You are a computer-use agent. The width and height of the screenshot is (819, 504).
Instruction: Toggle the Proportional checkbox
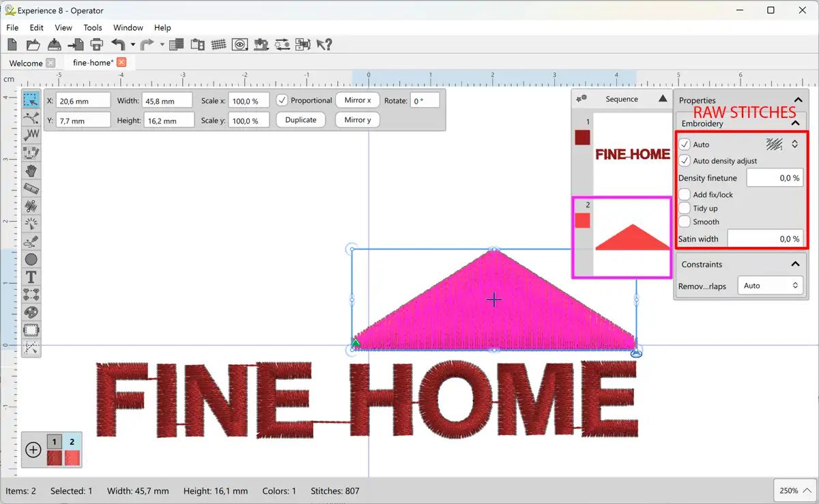282,100
